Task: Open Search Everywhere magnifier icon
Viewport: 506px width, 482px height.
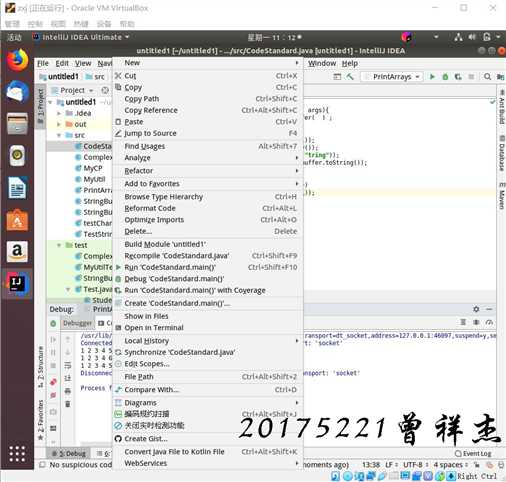Action: 487,77
